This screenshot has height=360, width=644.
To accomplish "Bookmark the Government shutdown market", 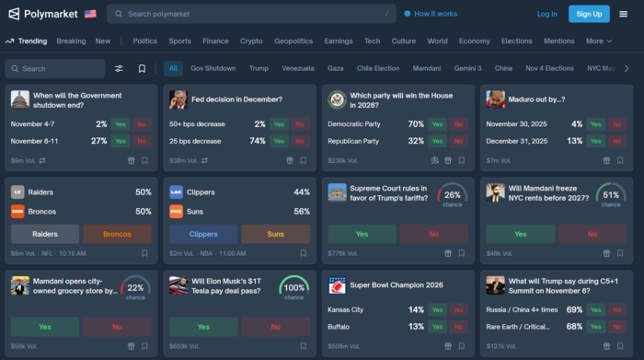I will coord(144,161).
